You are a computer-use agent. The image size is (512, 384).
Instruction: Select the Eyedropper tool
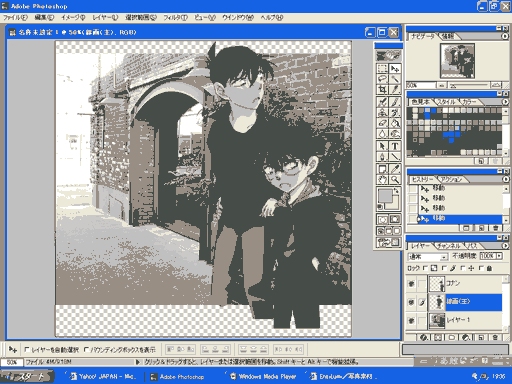(395, 169)
